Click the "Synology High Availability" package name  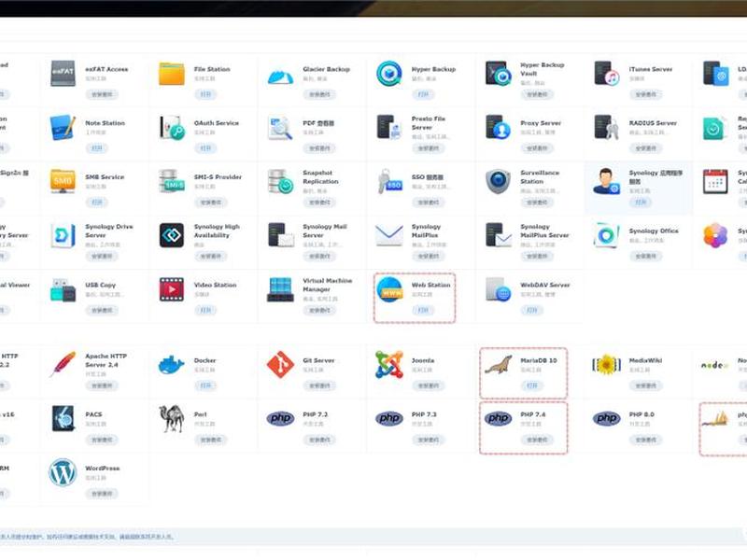[x=217, y=231]
